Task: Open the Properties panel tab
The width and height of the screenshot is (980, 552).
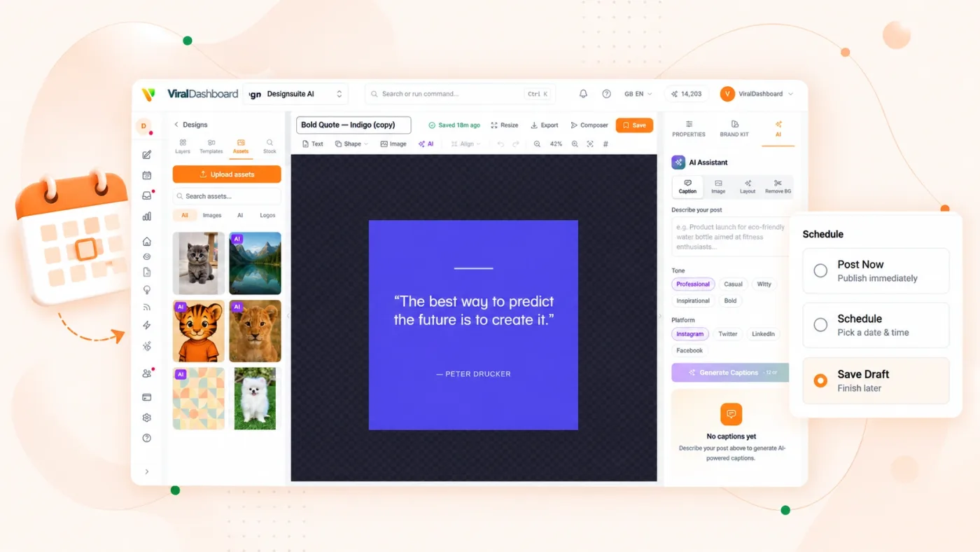Action: point(689,129)
